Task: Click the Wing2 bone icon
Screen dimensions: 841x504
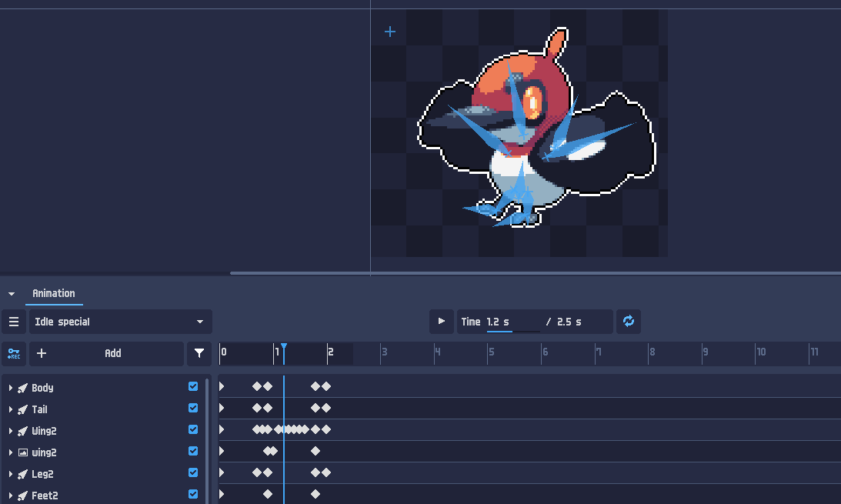Action: pyautogui.click(x=22, y=431)
